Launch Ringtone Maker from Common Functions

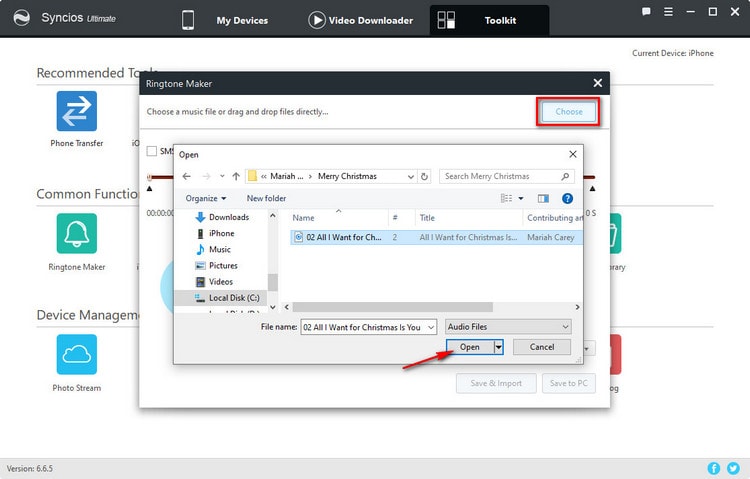(77, 233)
